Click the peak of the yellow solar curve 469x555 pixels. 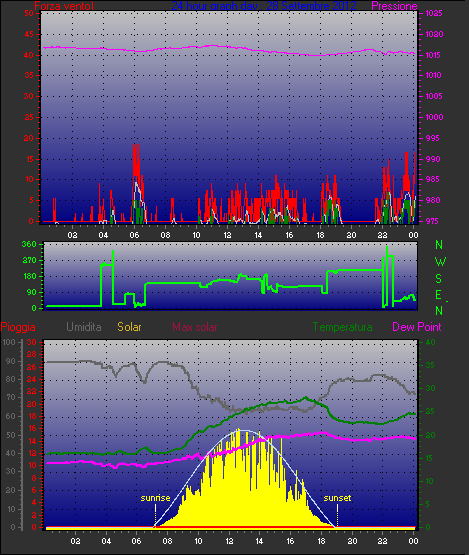[x=239, y=429]
